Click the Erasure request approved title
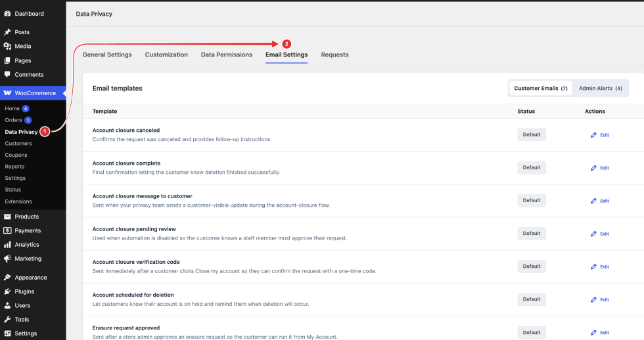The width and height of the screenshot is (644, 340). click(x=126, y=328)
